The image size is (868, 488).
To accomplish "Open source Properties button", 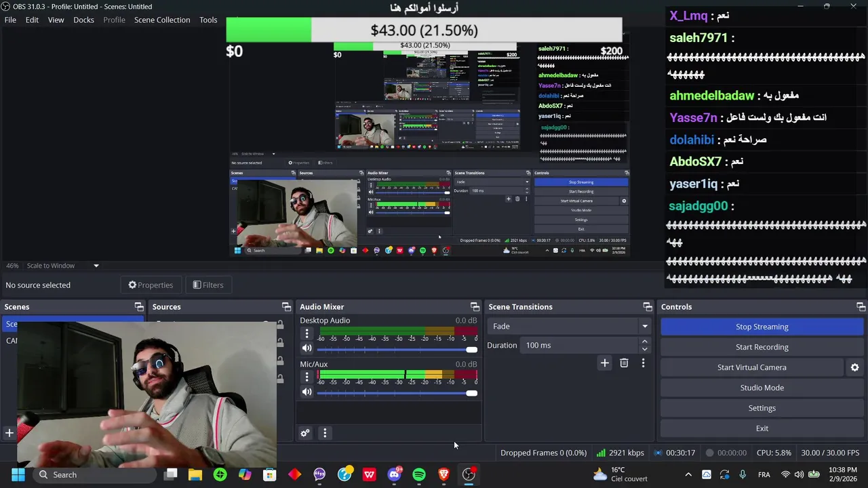I will 151,285.
